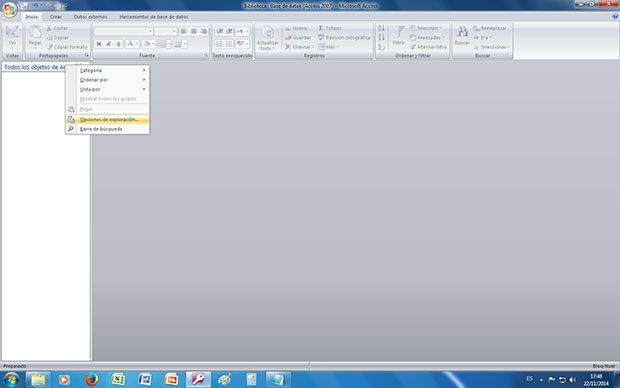The width and height of the screenshot is (620, 388).
Task: Click the Ver view button
Action: coord(12,37)
